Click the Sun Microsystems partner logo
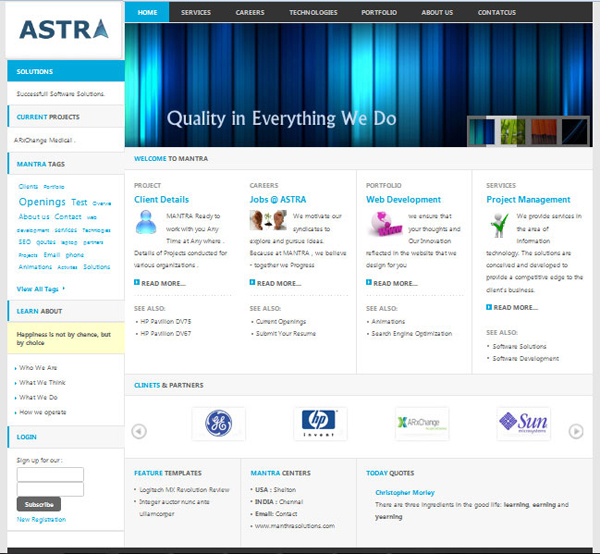 coord(523,424)
